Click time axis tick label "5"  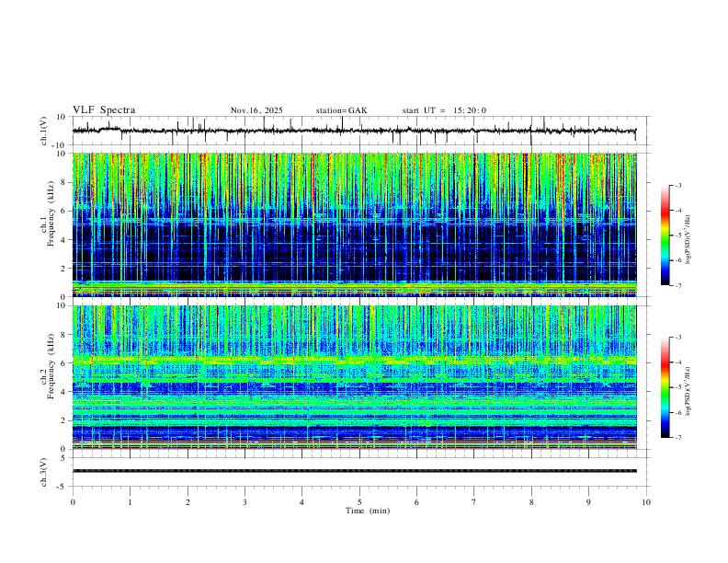359,502
